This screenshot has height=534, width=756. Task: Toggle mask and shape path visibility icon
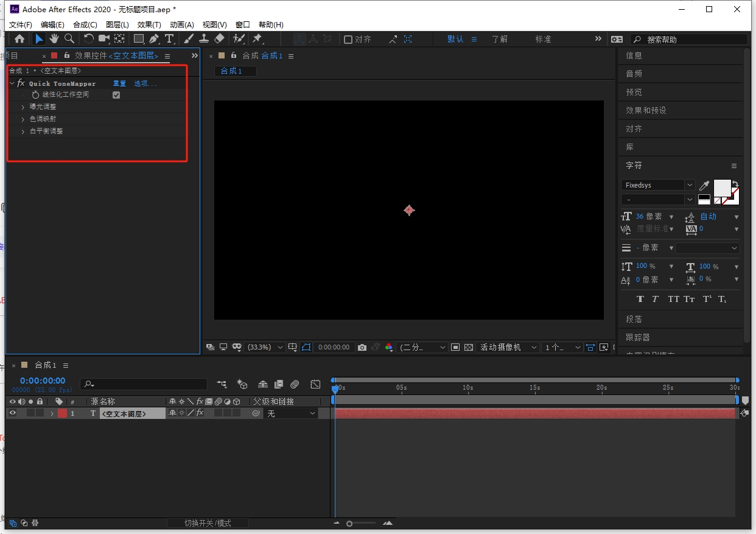tap(306, 347)
